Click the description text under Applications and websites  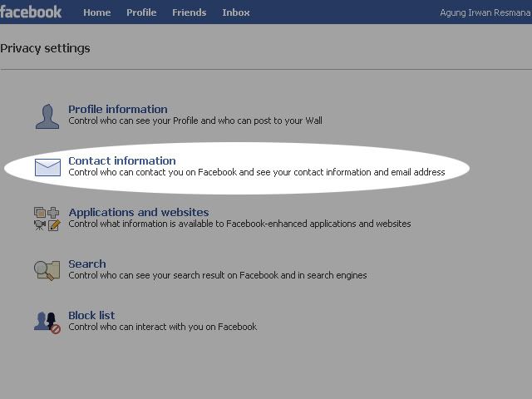(x=239, y=224)
